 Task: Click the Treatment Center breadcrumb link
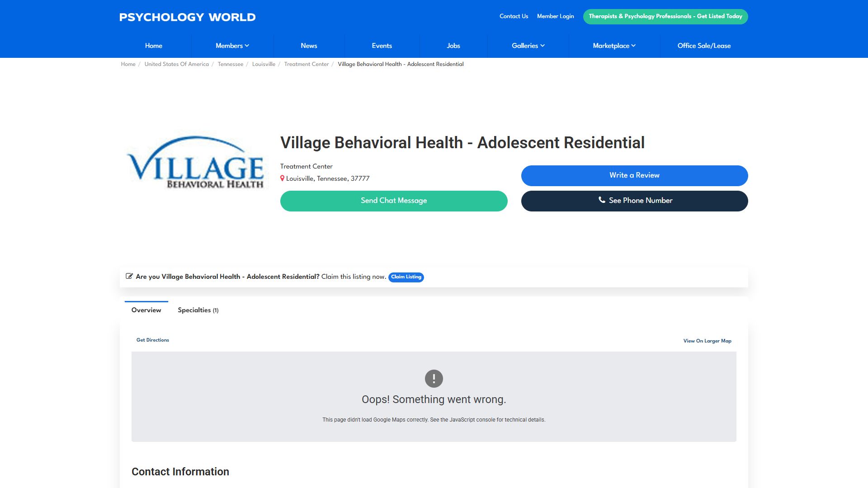(x=307, y=64)
